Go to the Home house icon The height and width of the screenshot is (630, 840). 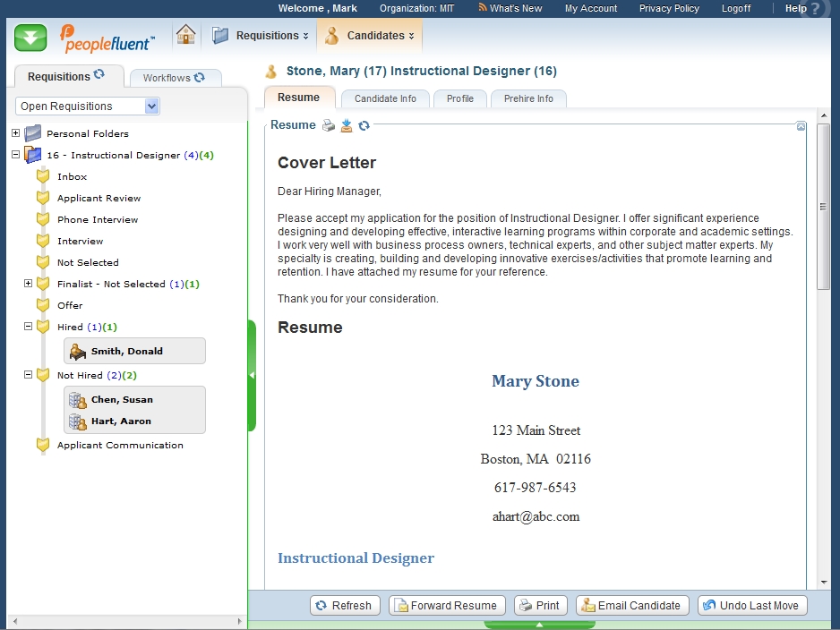185,36
